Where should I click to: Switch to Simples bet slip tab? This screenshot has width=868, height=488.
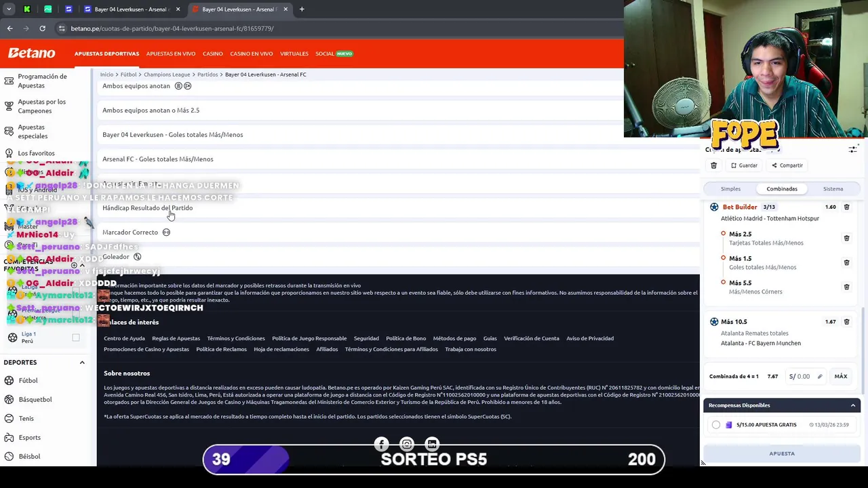(x=730, y=189)
